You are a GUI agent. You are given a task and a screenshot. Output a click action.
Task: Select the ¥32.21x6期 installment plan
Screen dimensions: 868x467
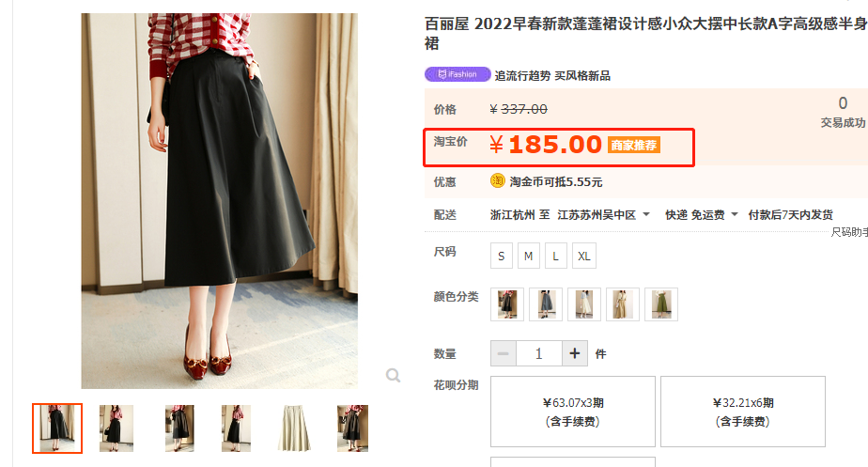click(743, 412)
